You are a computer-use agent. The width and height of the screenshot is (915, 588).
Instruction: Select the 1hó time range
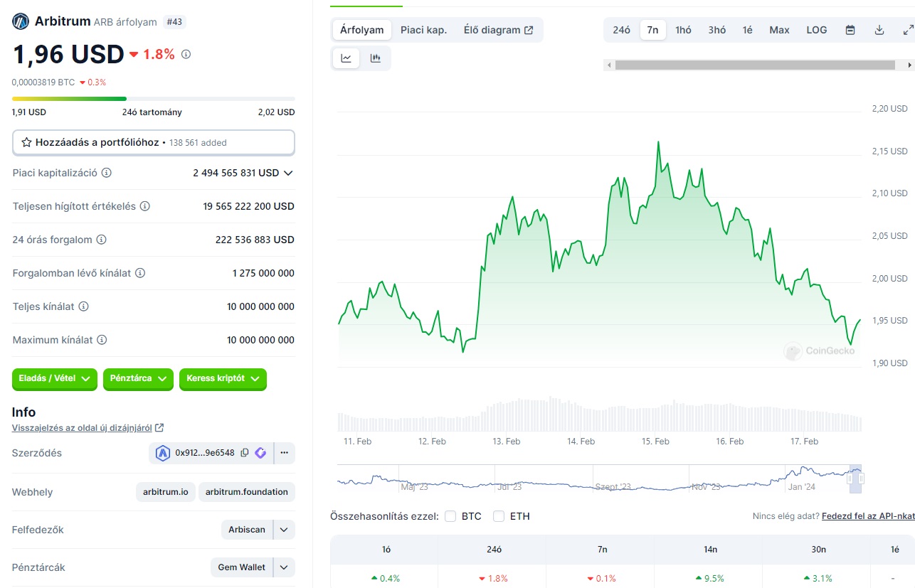point(684,30)
